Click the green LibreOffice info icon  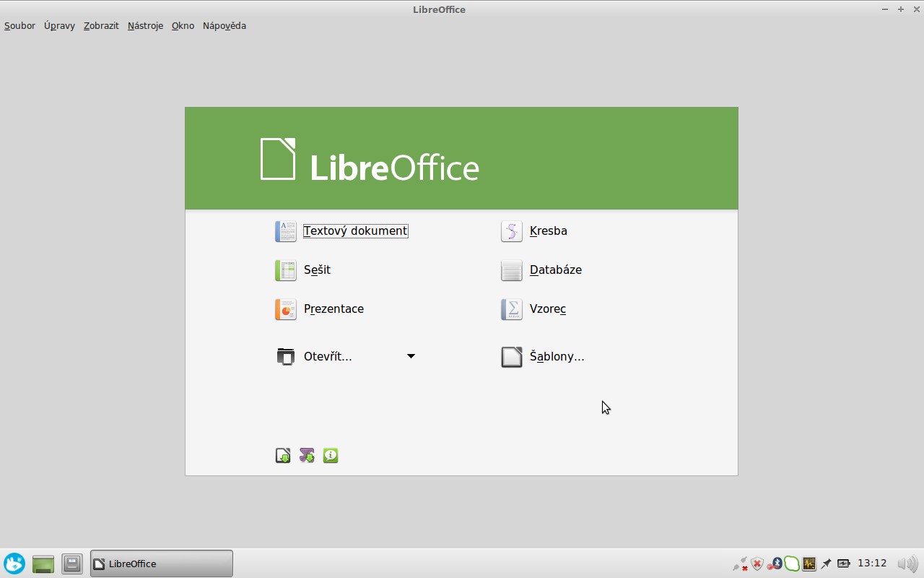331,456
